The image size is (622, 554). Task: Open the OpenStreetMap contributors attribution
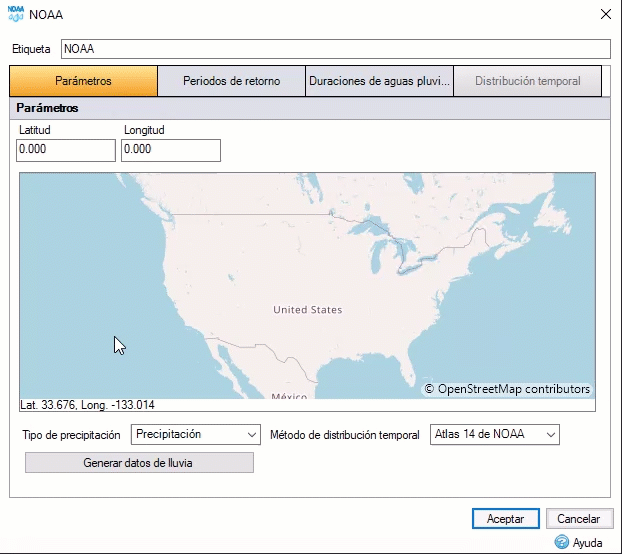(507, 389)
